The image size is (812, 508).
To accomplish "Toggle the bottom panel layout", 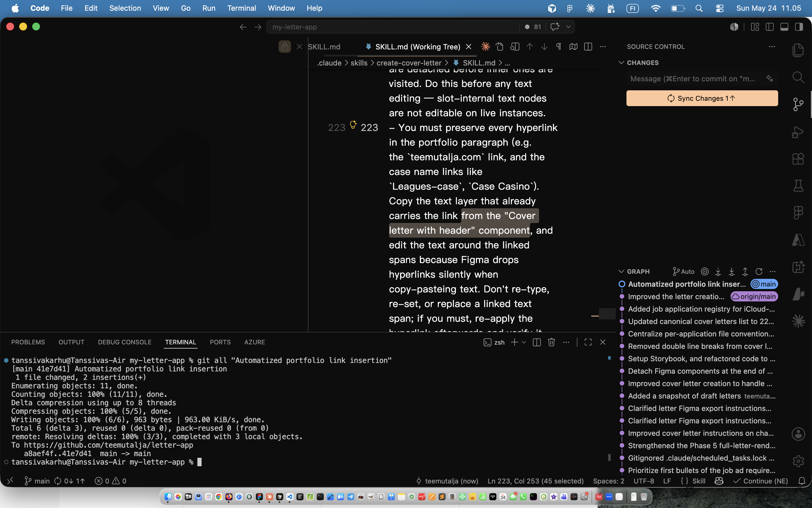I will pos(784,27).
